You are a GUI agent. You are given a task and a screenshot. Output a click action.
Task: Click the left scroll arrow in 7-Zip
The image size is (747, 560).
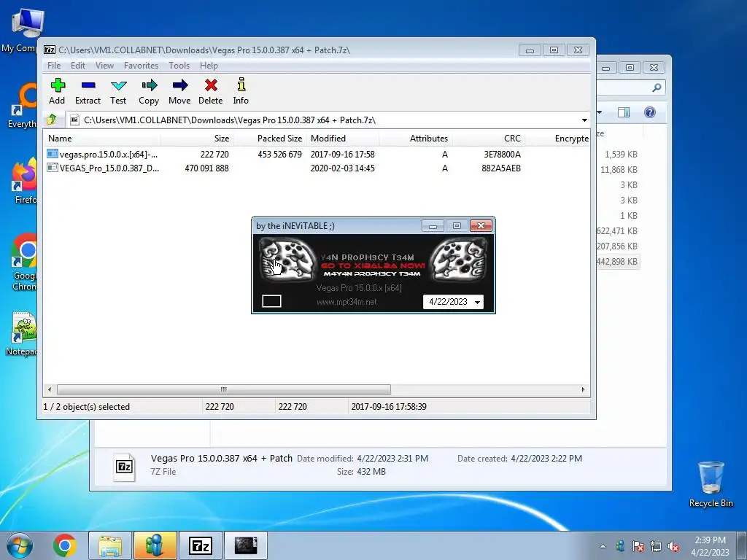(x=50, y=389)
